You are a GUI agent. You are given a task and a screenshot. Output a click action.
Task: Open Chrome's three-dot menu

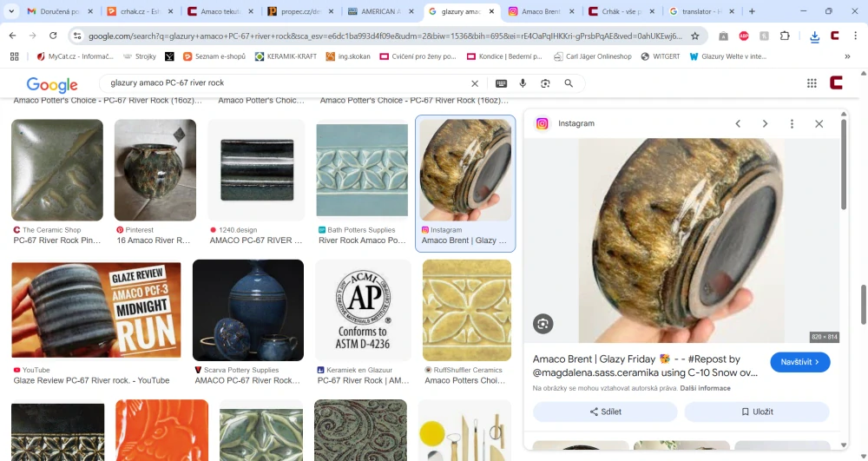[855, 36]
